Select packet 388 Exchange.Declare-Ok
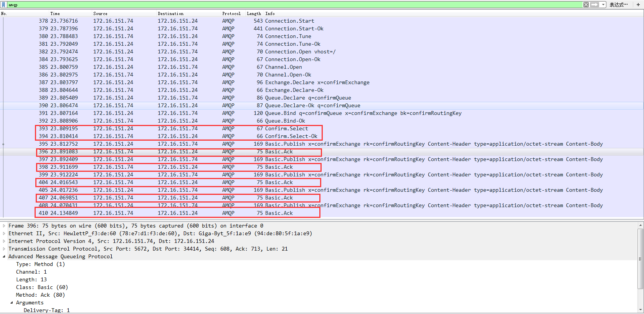The height and width of the screenshot is (314, 644). (x=322, y=90)
